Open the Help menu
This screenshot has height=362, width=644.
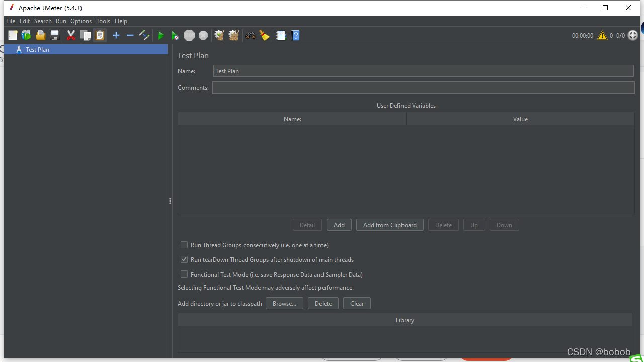click(x=121, y=21)
